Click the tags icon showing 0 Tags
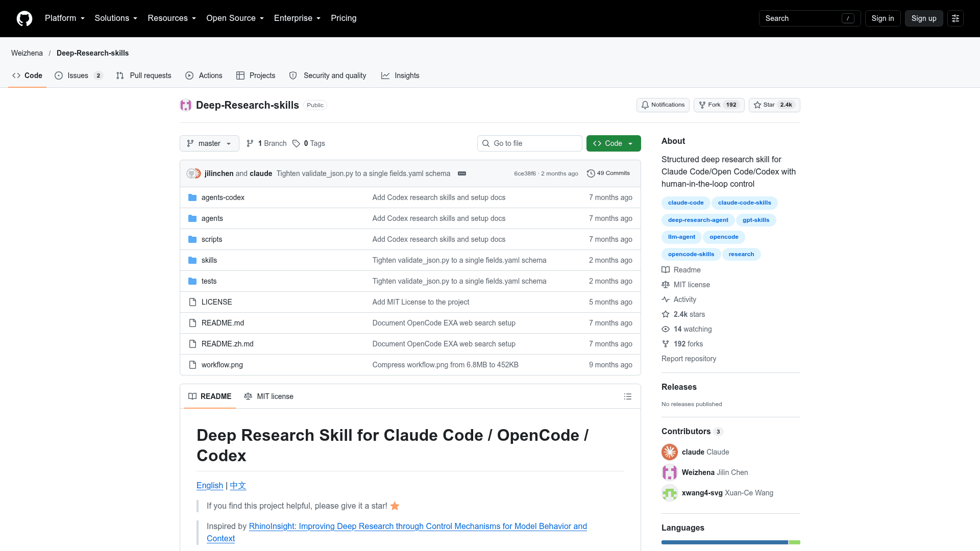This screenshot has height=551, width=980. tap(309, 143)
